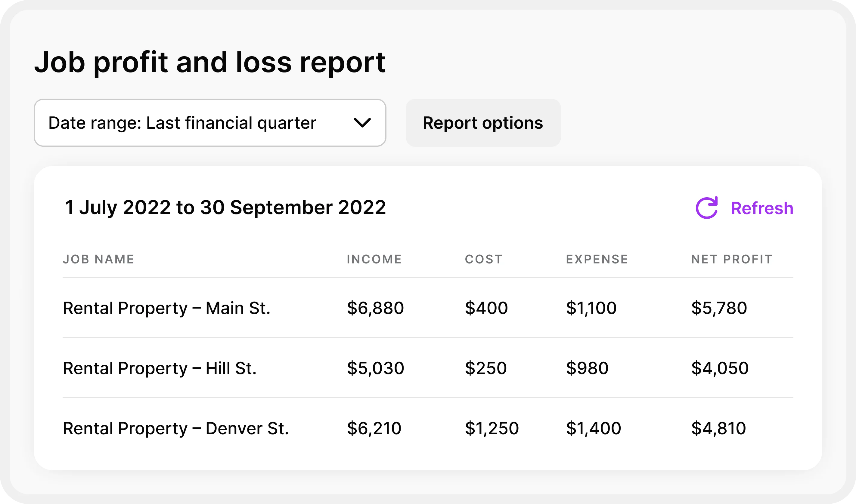Click the EXPENSE column header
This screenshot has height=504, width=856.
pos(597,259)
